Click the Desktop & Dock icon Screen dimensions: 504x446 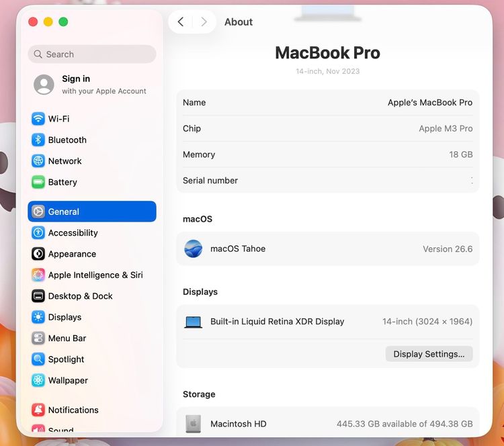tap(38, 296)
